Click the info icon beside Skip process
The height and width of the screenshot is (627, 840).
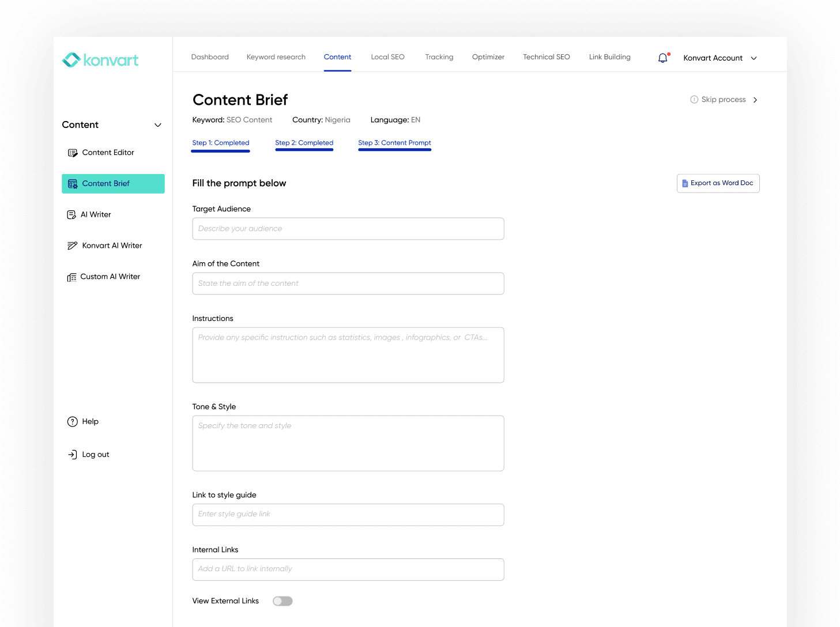click(694, 99)
